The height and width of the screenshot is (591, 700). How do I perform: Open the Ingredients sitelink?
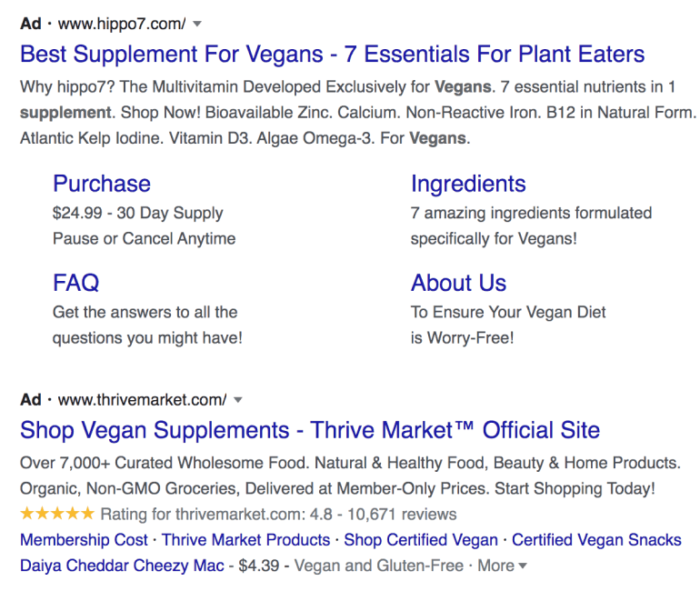pos(468,184)
